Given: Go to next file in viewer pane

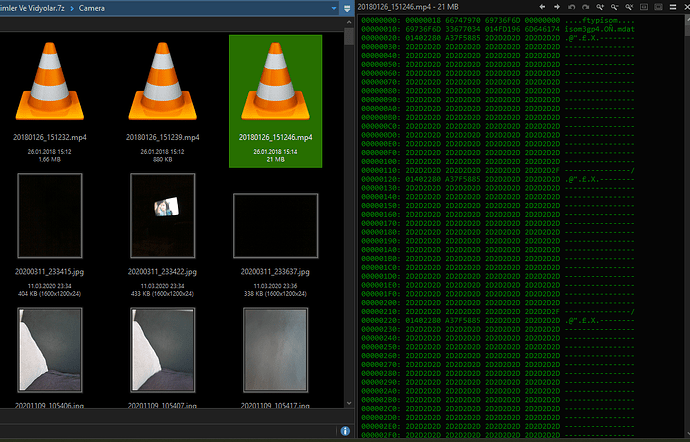Looking at the screenshot, I should pyautogui.click(x=557, y=7).
